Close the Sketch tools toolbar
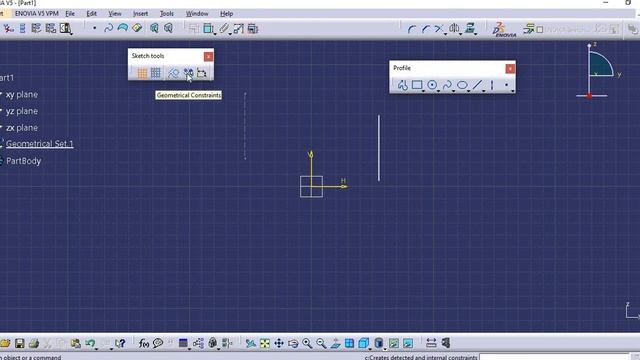This screenshot has width=640, height=360. pyautogui.click(x=208, y=56)
